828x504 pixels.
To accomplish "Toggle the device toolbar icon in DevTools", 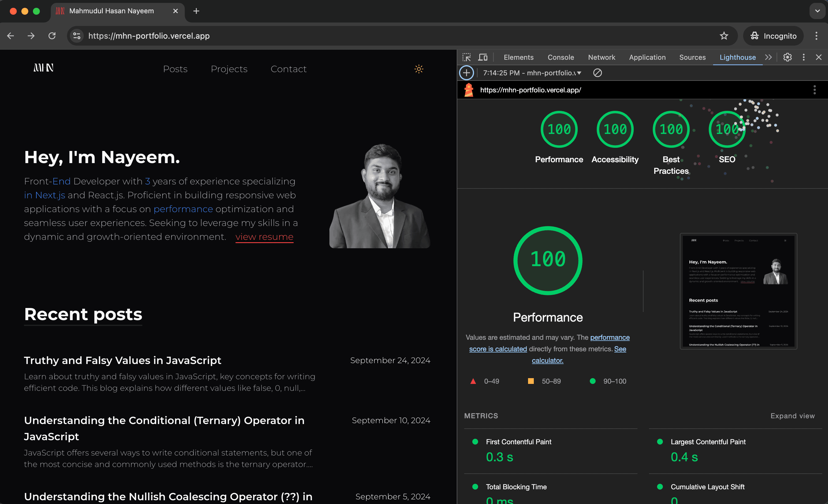I will point(482,57).
